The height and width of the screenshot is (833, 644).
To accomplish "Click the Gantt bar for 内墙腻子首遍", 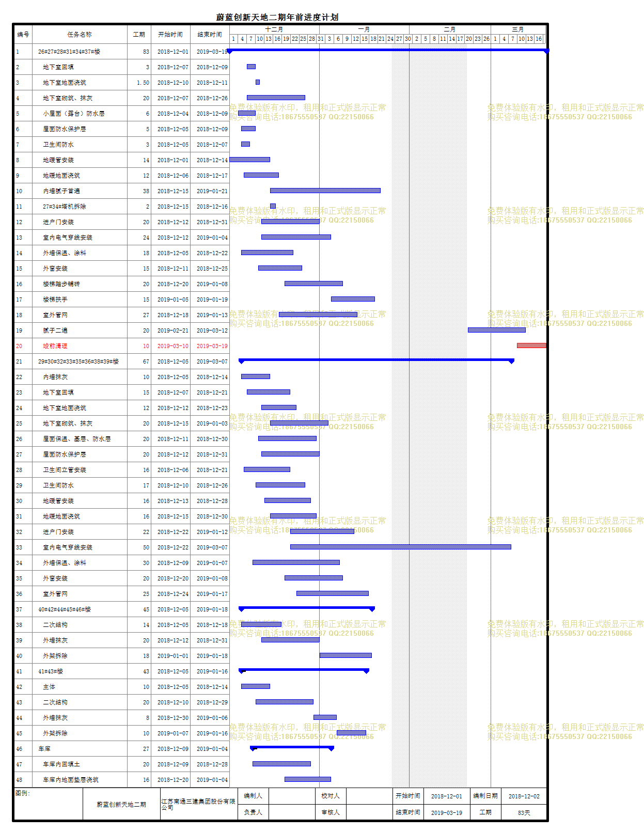I will pyautogui.click(x=325, y=191).
